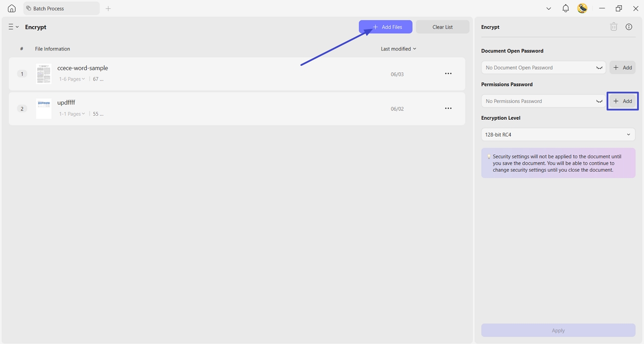Restore down the application window

click(x=619, y=8)
